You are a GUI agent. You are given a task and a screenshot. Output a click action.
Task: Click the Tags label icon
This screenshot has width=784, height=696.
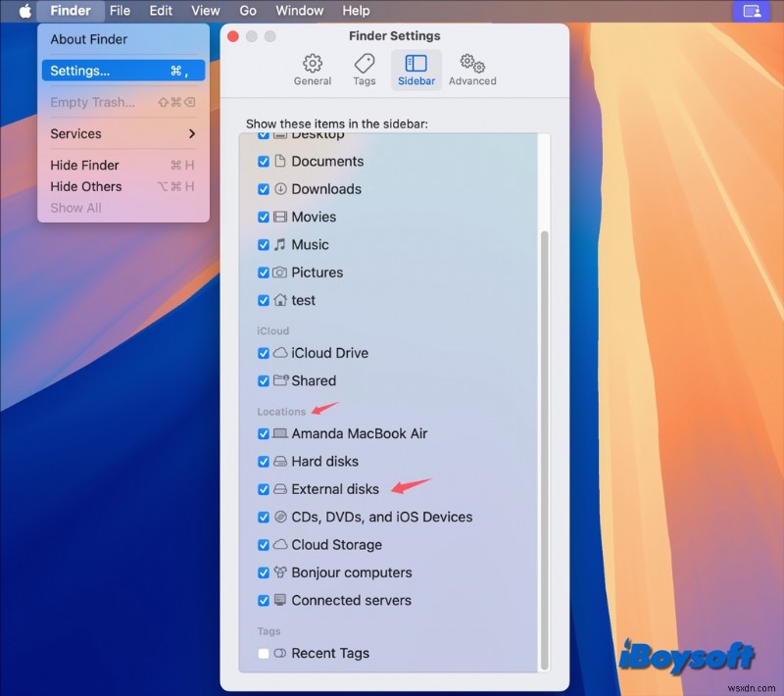[x=364, y=64]
